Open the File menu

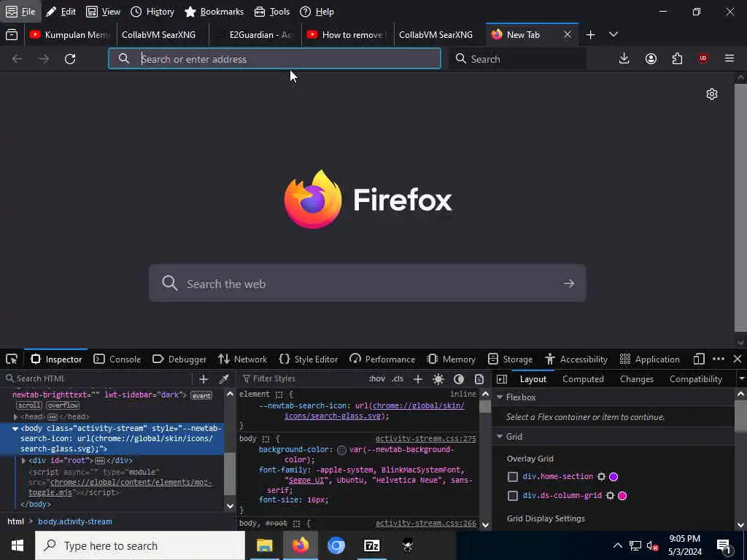click(x=20, y=12)
